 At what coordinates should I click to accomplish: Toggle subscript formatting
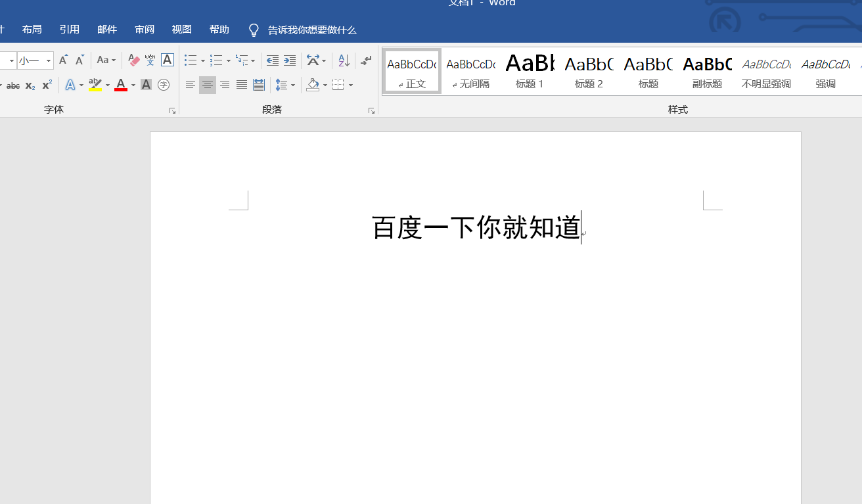click(x=30, y=85)
